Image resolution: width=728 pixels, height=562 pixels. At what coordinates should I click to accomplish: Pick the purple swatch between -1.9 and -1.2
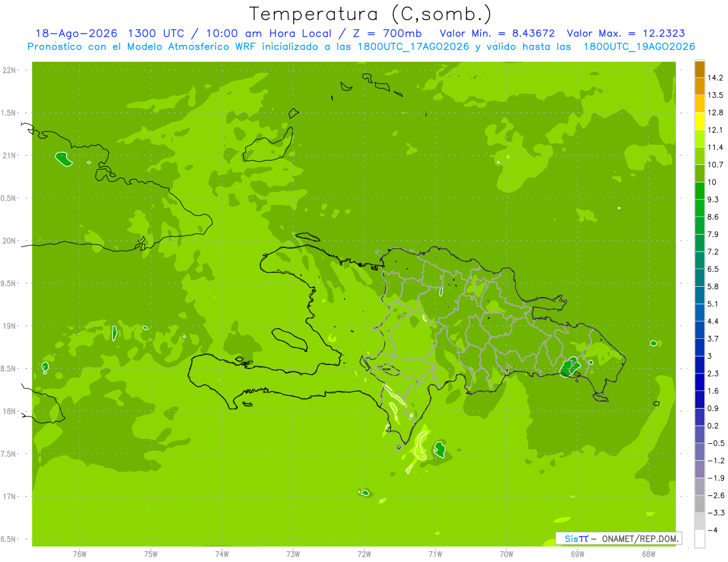pyautogui.click(x=699, y=469)
